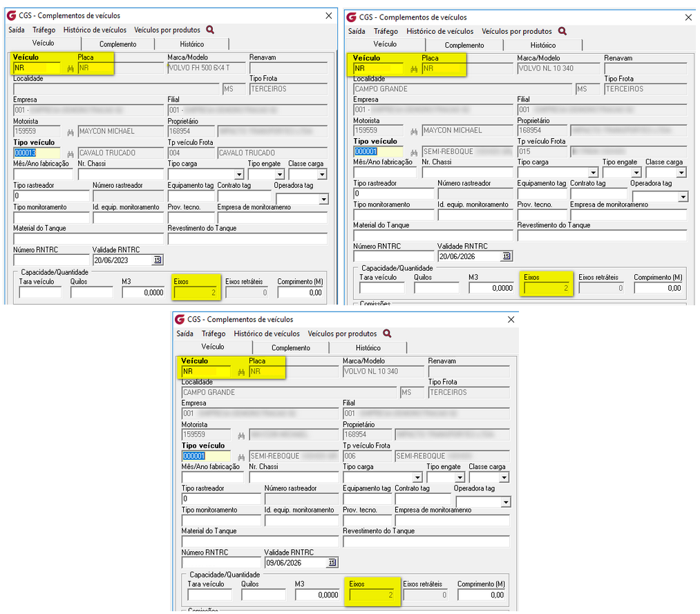The image size is (700, 614).
Task: Click Tipo veículo field containing 000013
Action: click(x=37, y=153)
